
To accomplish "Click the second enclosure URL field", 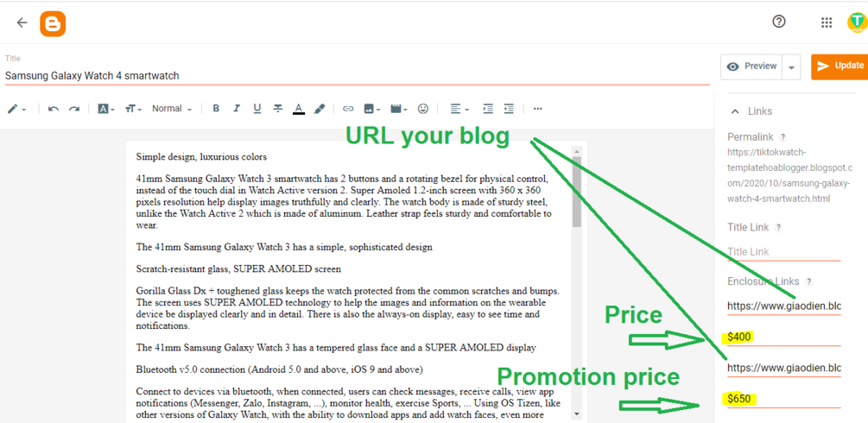I will pyautogui.click(x=784, y=368).
